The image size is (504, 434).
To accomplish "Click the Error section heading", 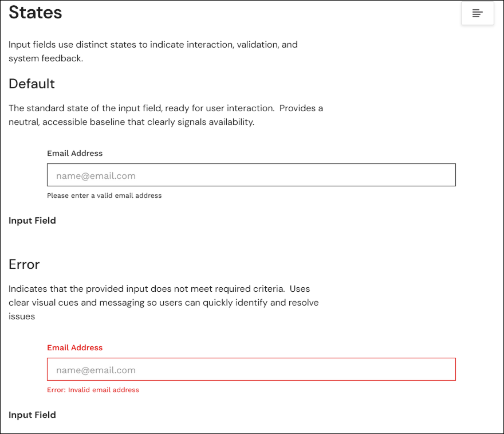I will 24,264.
